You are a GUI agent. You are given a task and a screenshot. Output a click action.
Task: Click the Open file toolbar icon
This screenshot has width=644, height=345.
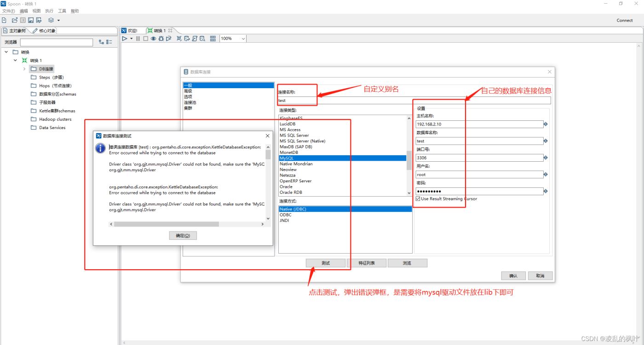[14, 20]
